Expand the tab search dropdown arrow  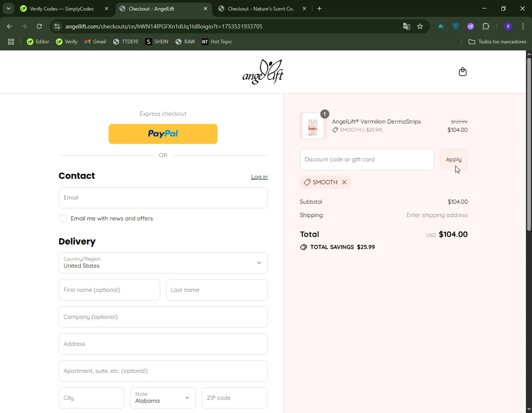point(8,9)
